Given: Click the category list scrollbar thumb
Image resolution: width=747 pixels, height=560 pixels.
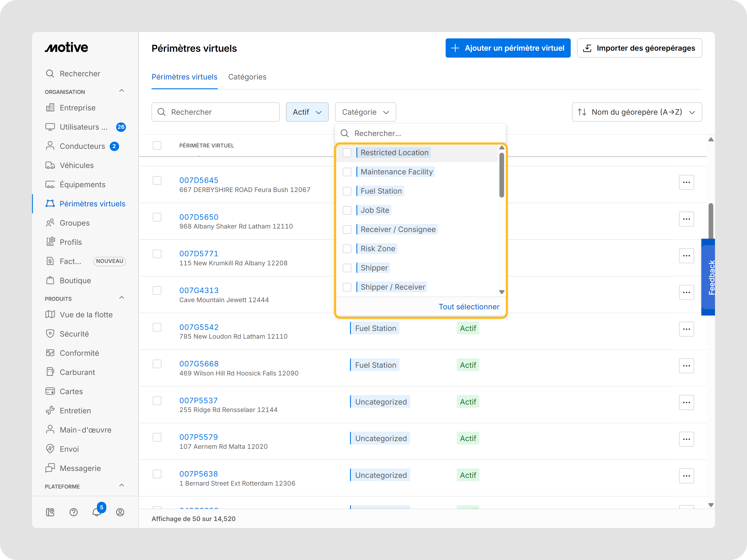Looking at the screenshot, I should coord(502,175).
